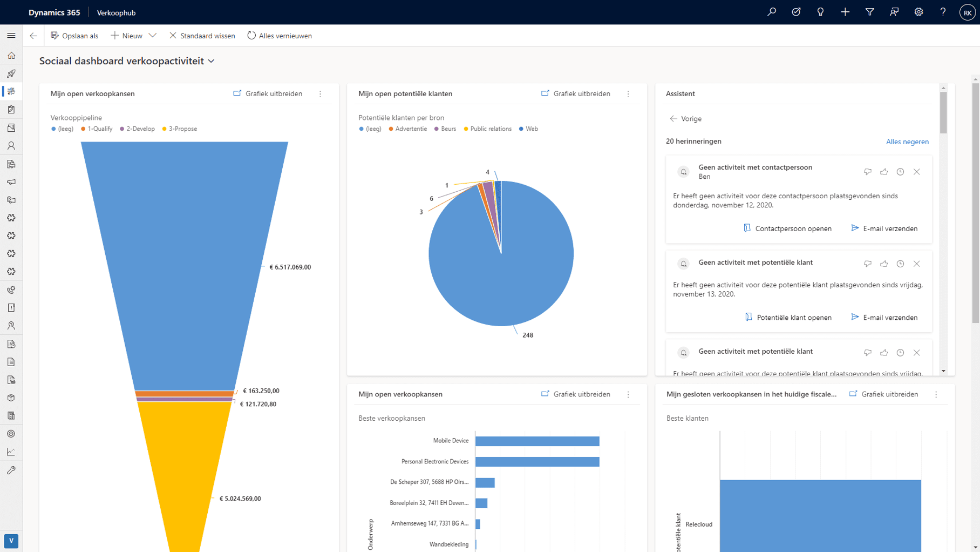Open the activities clipboard icon in sidebar

(x=11, y=110)
